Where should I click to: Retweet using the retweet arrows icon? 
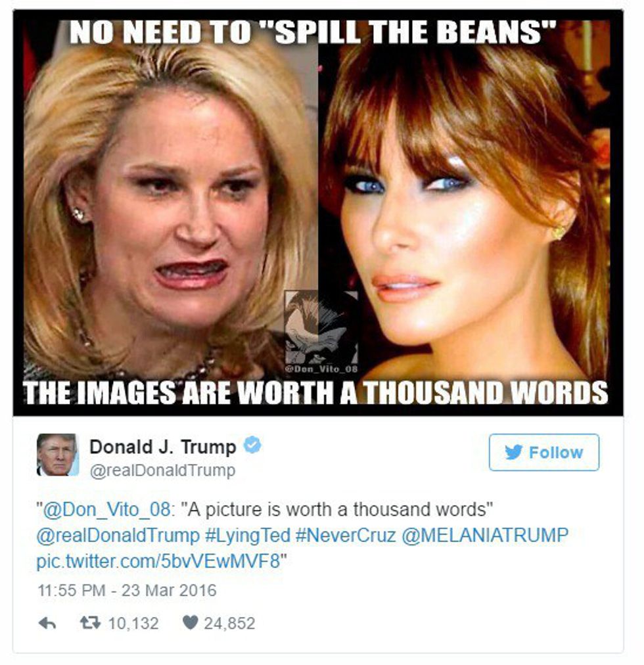tap(91, 622)
